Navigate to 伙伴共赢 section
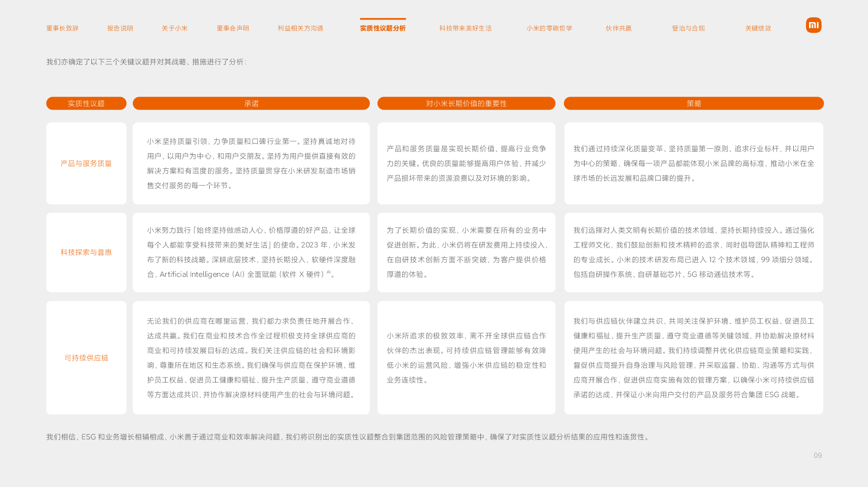Screen dimensions: 868x487 619,28
